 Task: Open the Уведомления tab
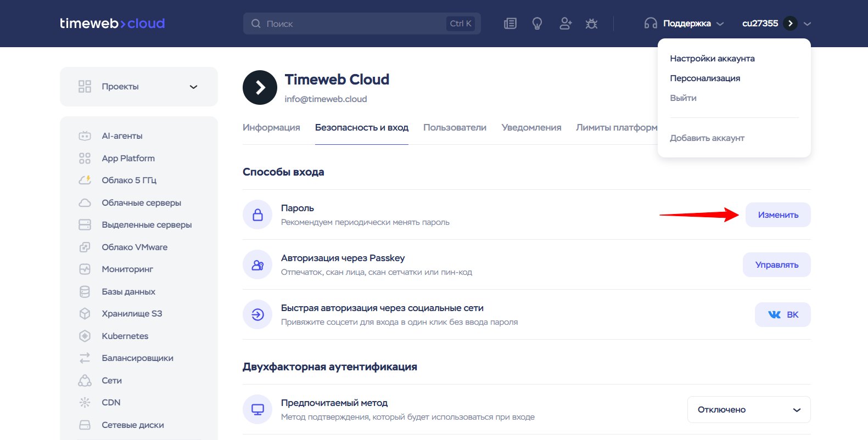(x=531, y=127)
